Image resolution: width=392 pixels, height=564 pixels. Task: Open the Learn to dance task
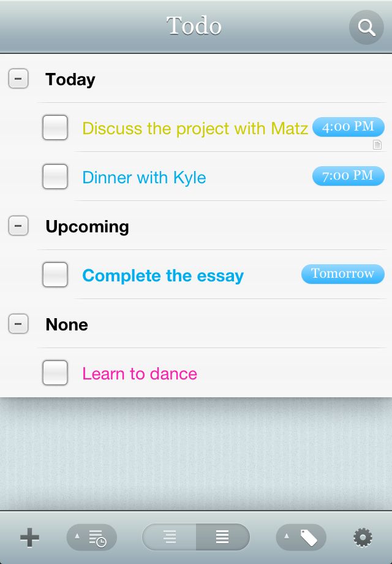140,374
